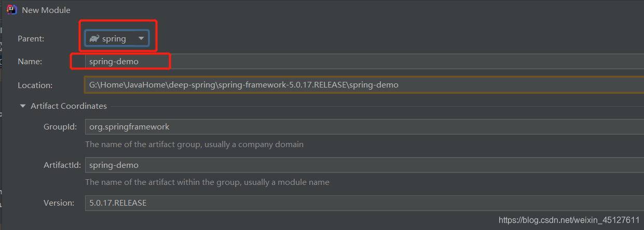Click the 'Artifact Coordinates' section heading
The image size is (644, 230).
pyautogui.click(x=68, y=106)
